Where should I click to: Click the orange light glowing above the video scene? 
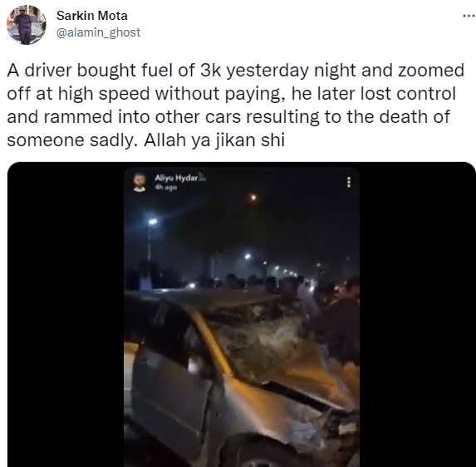tap(253, 198)
